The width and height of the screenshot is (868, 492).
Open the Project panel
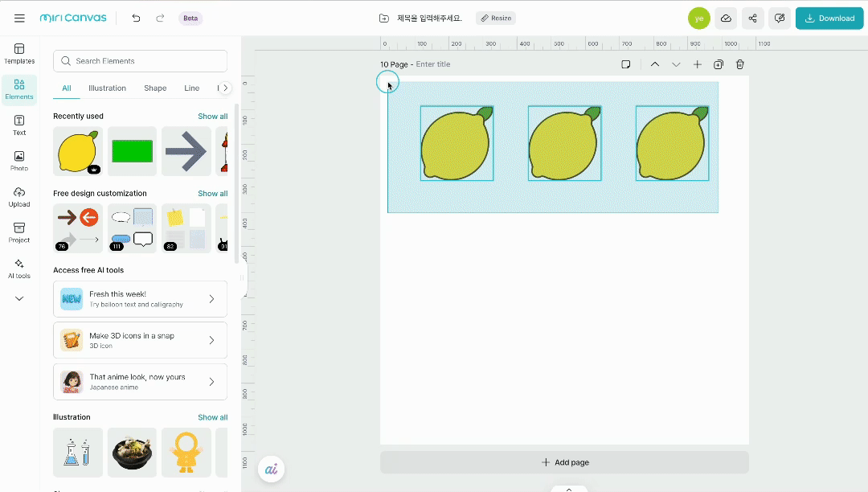click(19, 232)
